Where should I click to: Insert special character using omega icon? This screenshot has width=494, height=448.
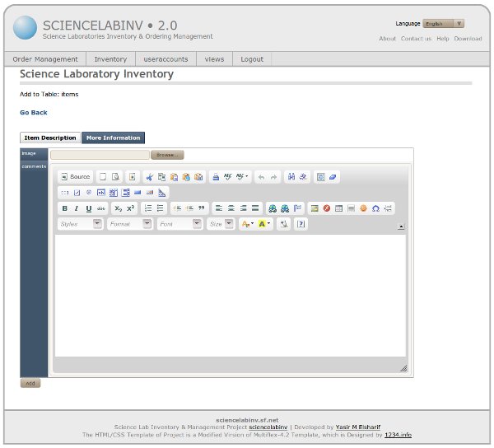pos(375,208)
